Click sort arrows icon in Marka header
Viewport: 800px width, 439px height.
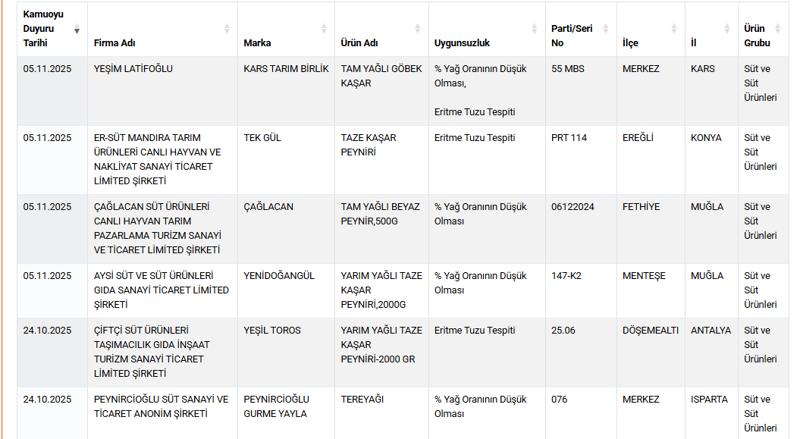coord(325,29)
